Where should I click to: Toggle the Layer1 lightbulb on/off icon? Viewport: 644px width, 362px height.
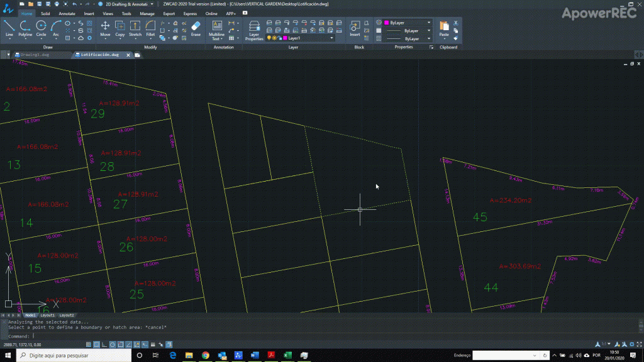coord(269,38)
